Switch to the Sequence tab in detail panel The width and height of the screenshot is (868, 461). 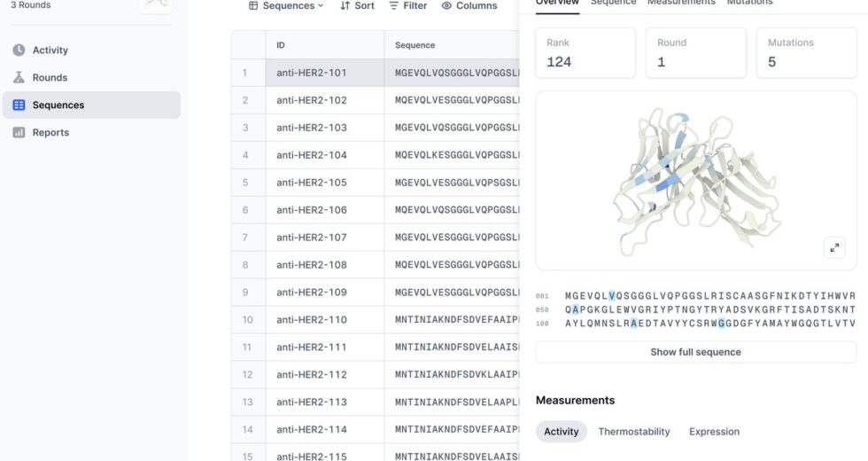613,3
